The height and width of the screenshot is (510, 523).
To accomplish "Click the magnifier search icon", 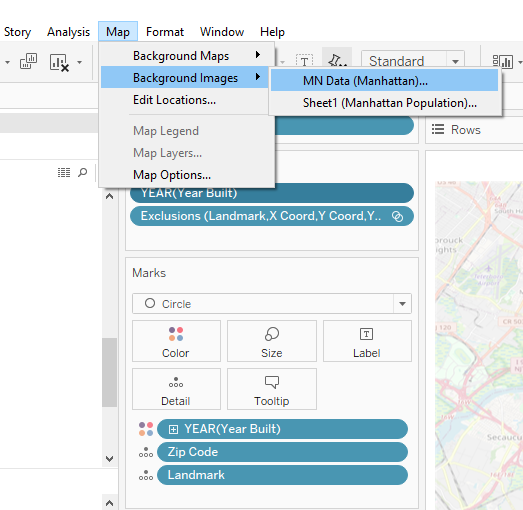I will pyautogui.click(x=82, y=172).
